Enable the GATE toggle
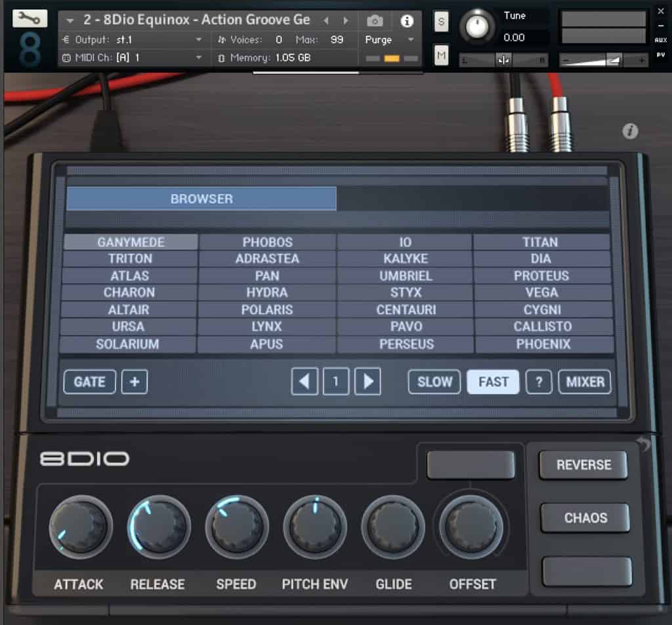Image resolution: width=672 pixels, height=625 pixels. pos(89,382)
